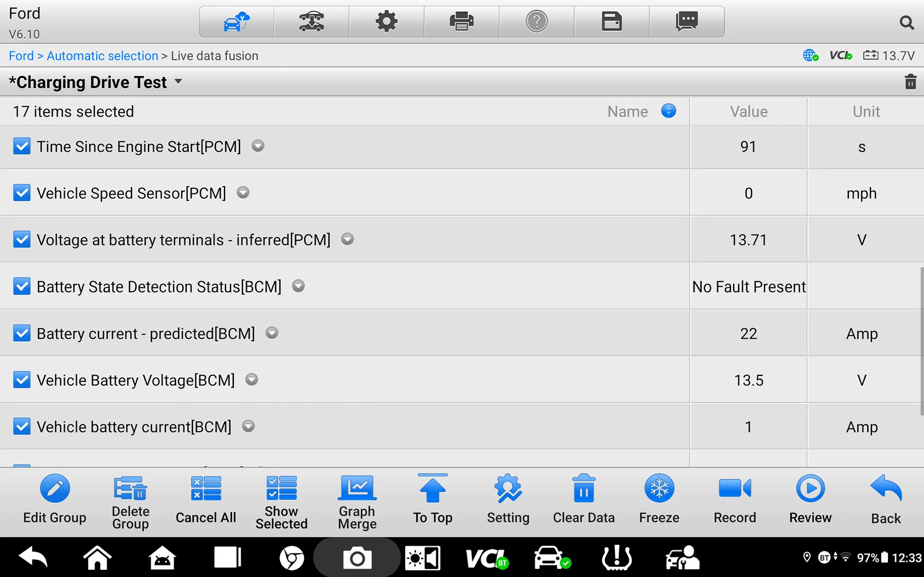Tap the globe network status icon
Viewport: 924px width, 577px height.
tap(810, 55)
